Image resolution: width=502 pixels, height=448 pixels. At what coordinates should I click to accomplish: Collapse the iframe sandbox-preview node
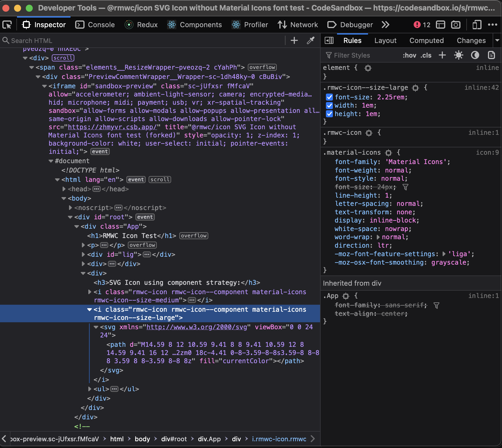tap(44, 86)
